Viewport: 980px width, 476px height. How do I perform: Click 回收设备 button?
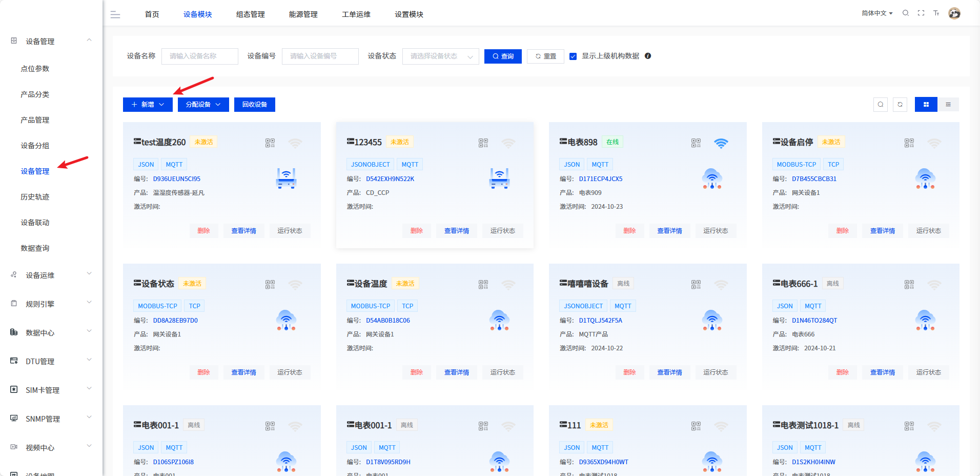(255, 105)
